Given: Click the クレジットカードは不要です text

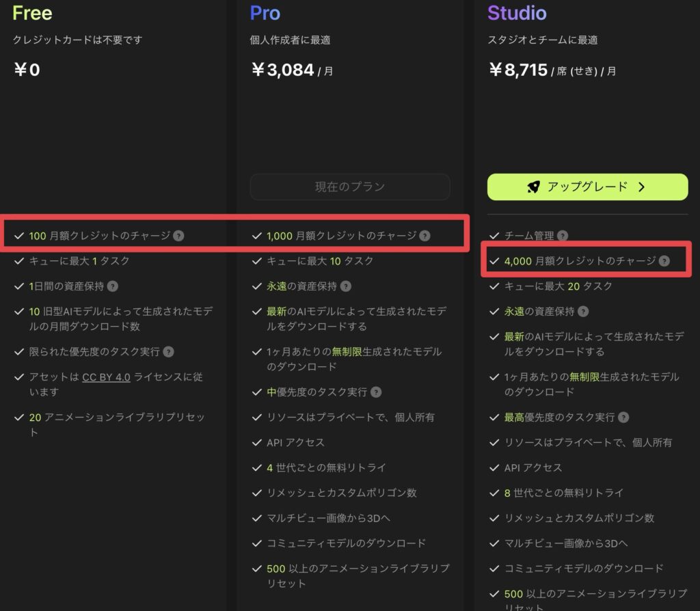Looking at the screenshot, I should (78, 40).
